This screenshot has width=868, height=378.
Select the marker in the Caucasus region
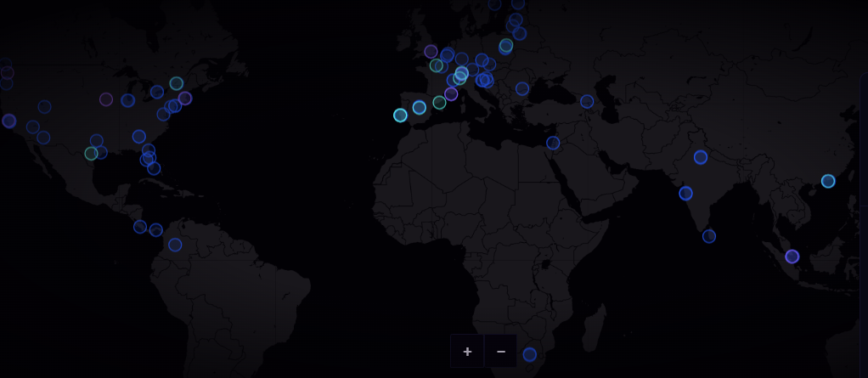tap(587, 101)
